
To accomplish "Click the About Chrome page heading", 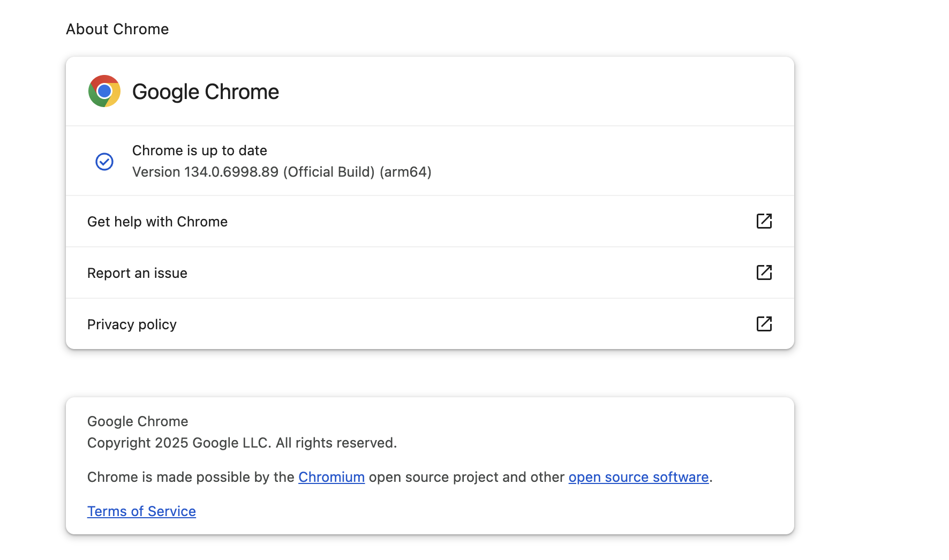I will 117,29.
